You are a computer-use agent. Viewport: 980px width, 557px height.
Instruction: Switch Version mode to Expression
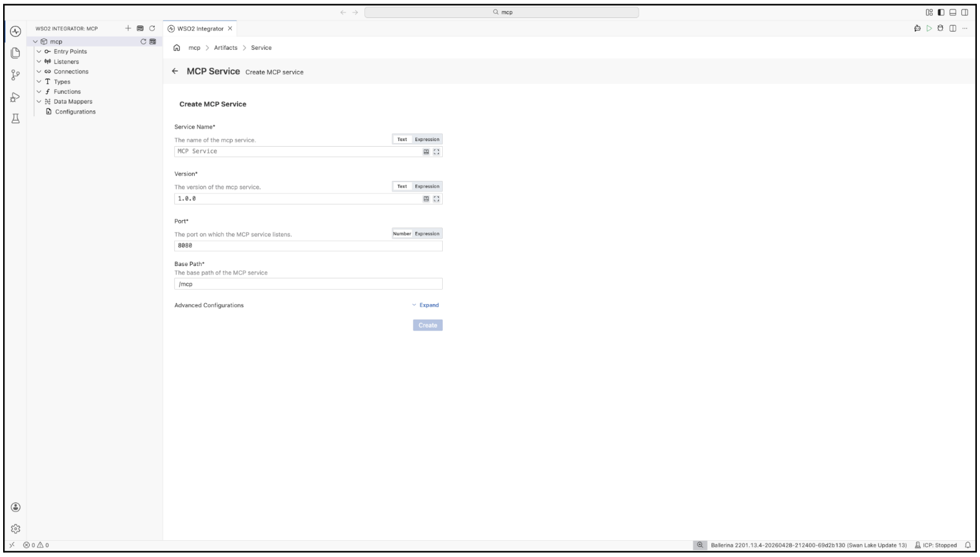point(427,186)
